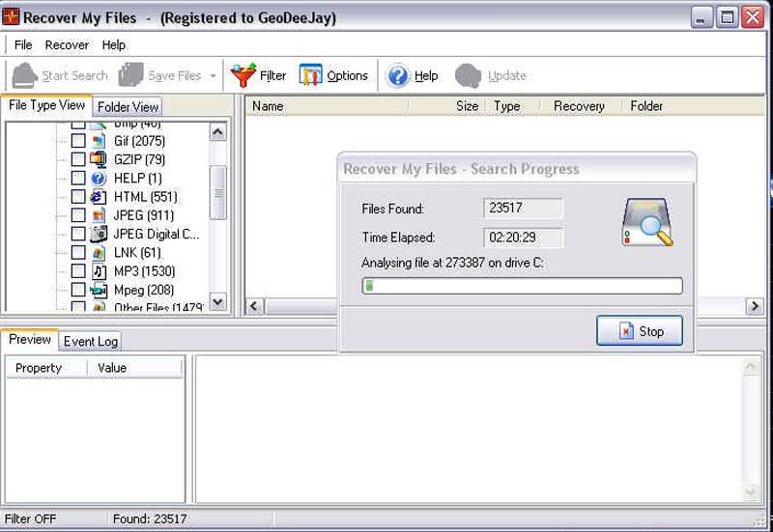773x532 pixels.
Task: Open the Options toolbar icon
Action: pyautogui.click(x=310, y=75)
